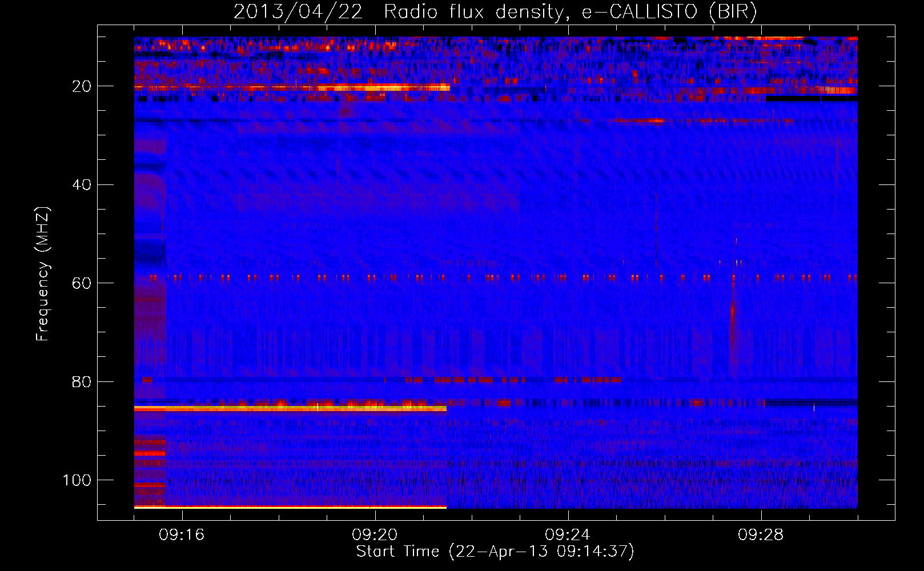Click the bright yellow band near 85 MHz
The image size is (924, 571).
(290, 408)
